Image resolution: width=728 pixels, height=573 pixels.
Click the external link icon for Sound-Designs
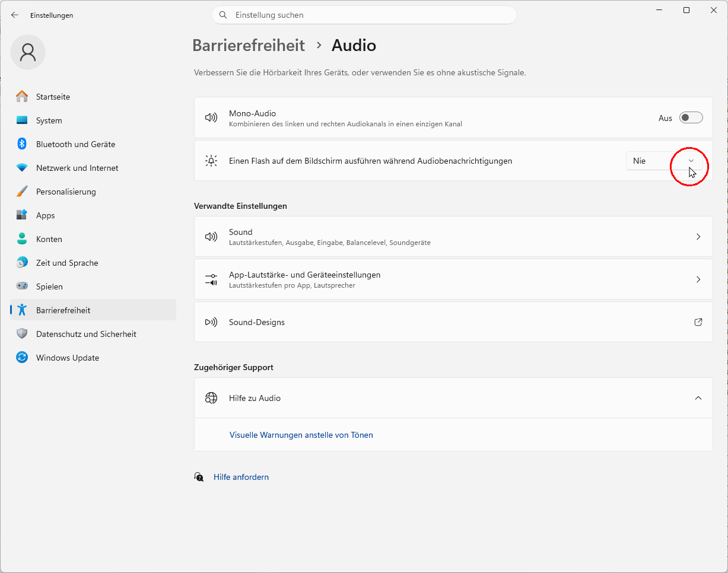[x=698, y=322]
